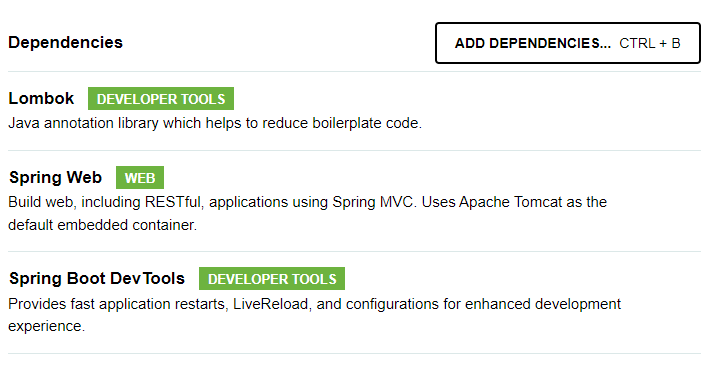Viewport: 710px width, 370px height.
Task: Select the Spring Boot DevTools title
Action: point(97,279)
